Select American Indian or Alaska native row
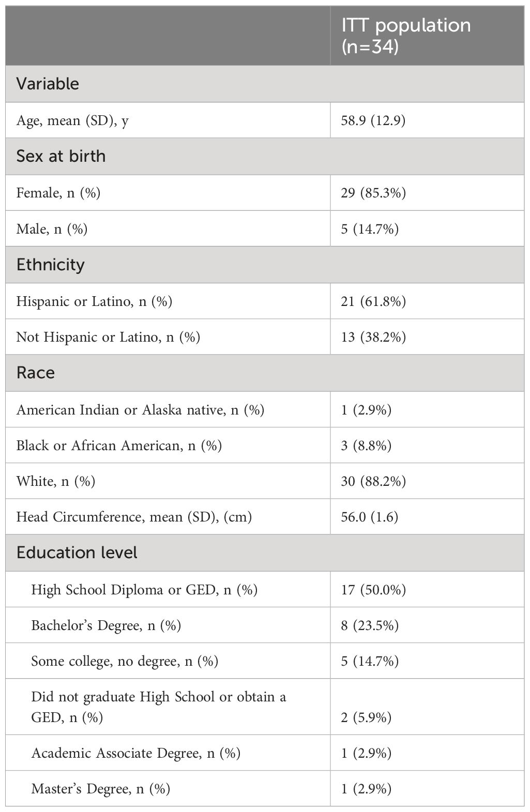The width and height of the screenshot is (530, 812). click(x=265, y=409)
